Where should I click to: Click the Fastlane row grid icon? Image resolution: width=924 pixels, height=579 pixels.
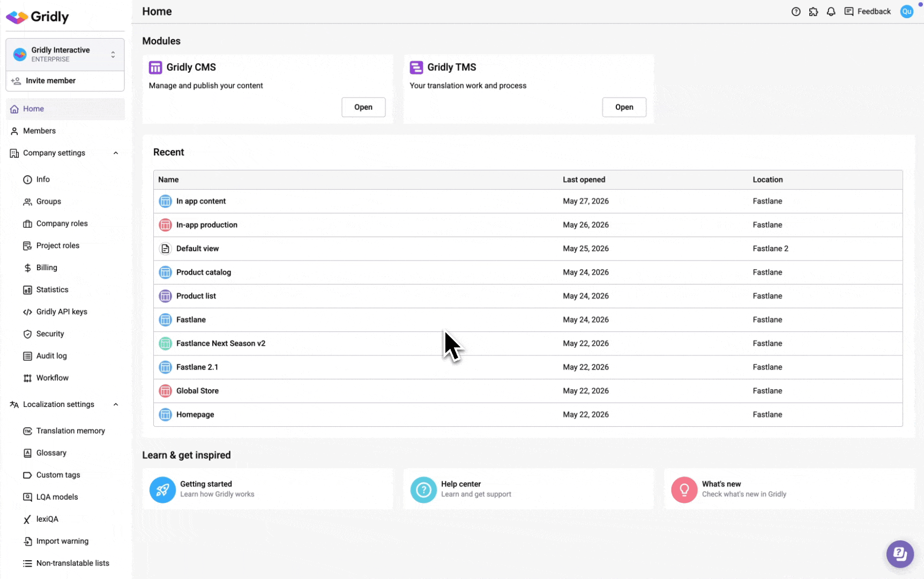(x=165, y=320)
